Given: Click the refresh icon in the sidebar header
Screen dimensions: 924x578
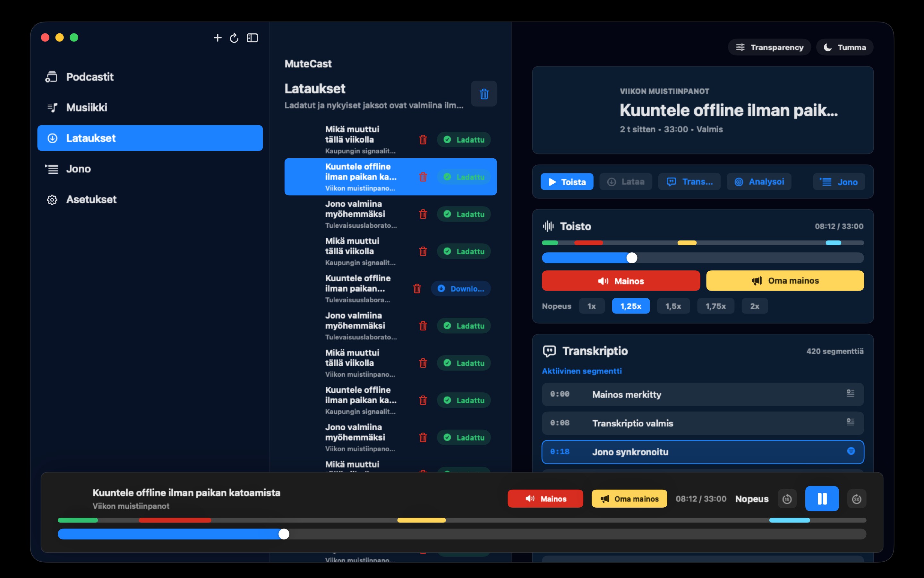Looking at the screenshot, I should (x=234, y=38).
